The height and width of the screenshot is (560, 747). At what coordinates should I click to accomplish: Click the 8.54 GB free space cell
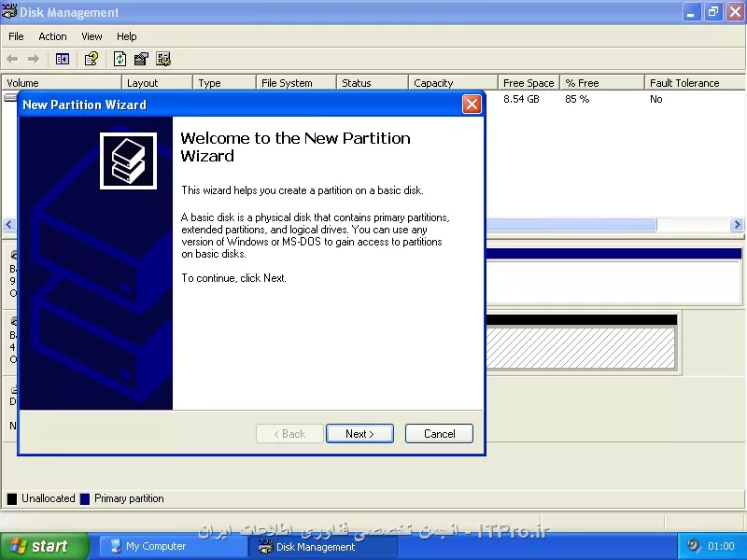521,99
